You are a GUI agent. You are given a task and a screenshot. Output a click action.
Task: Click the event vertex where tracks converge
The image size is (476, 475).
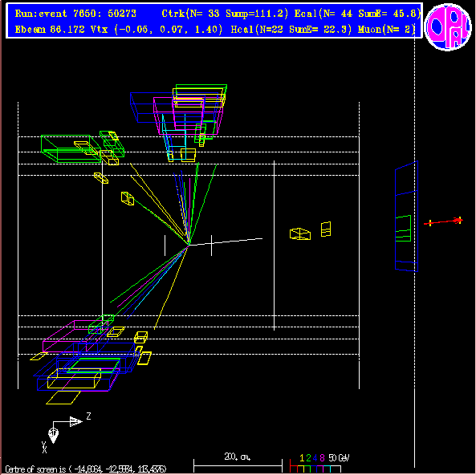tap(189, 245)
